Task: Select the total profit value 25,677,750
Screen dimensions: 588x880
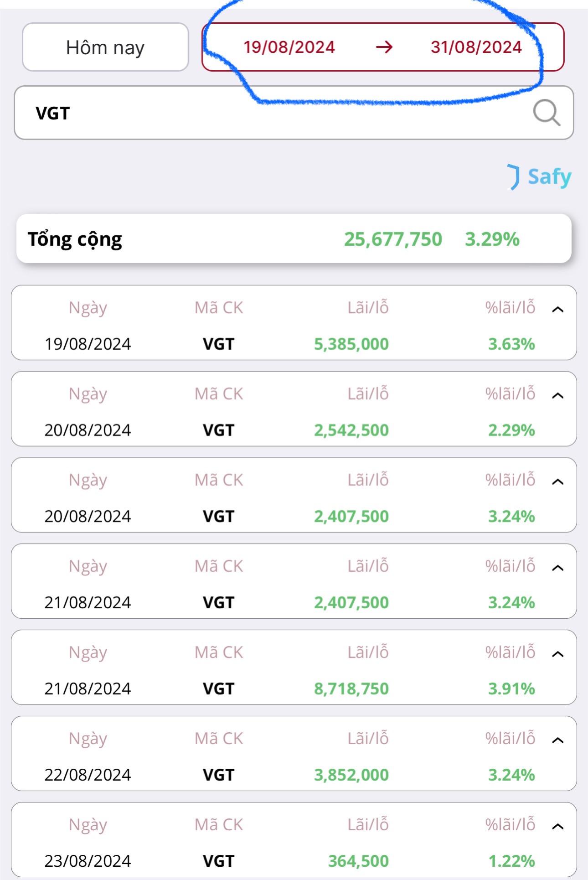Action: (393, 239)
